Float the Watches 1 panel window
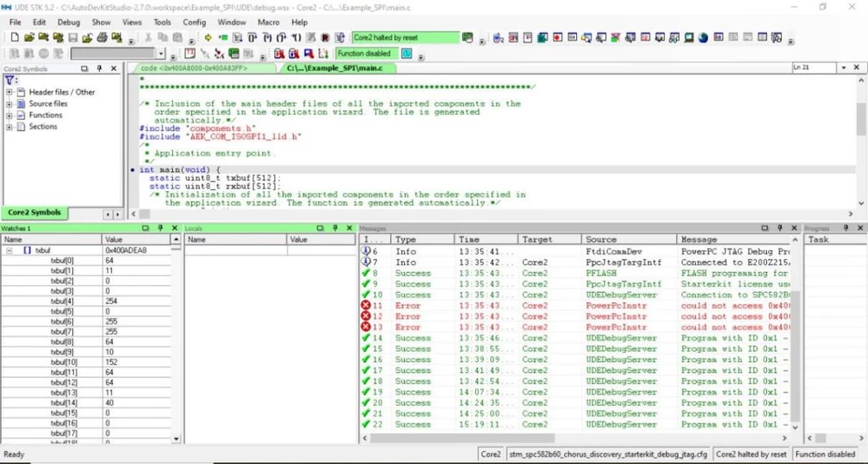 145,229
